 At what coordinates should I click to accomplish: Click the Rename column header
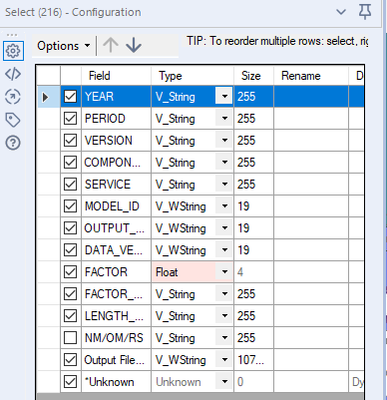[x=311, y=76]
